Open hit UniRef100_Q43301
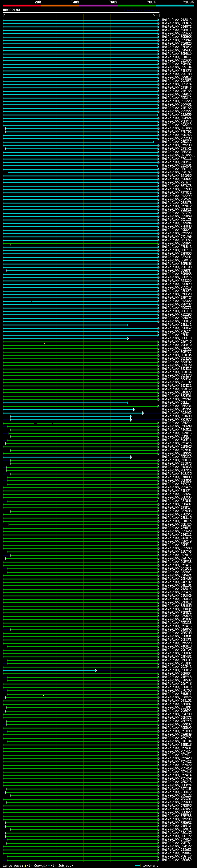The image size is (197, 868). 177,410
